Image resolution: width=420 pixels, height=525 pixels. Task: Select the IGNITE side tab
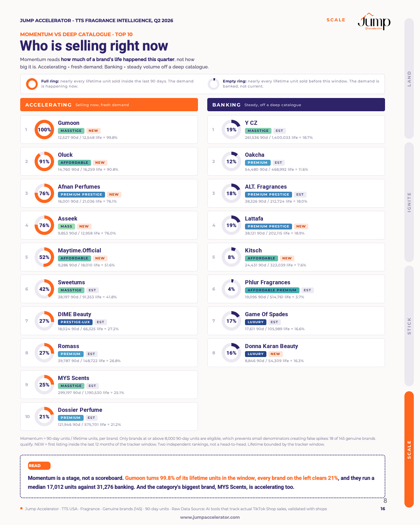tap(409, 202)
